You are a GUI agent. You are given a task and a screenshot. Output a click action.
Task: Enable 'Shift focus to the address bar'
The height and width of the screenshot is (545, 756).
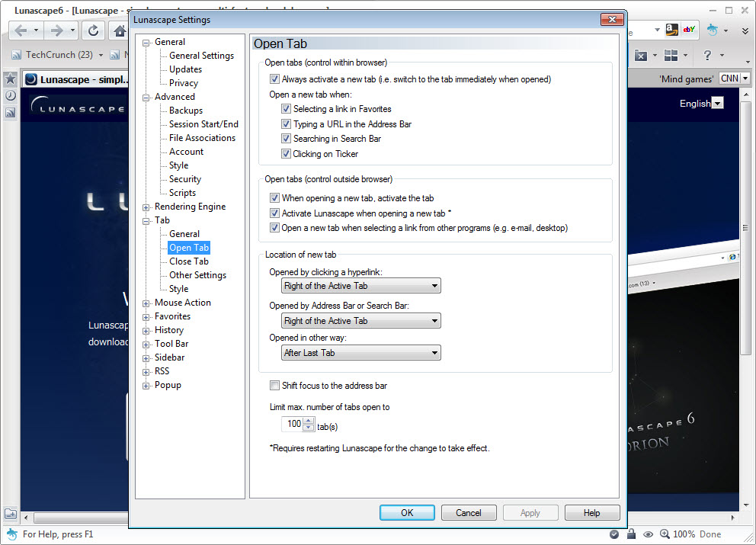[274, 386]
